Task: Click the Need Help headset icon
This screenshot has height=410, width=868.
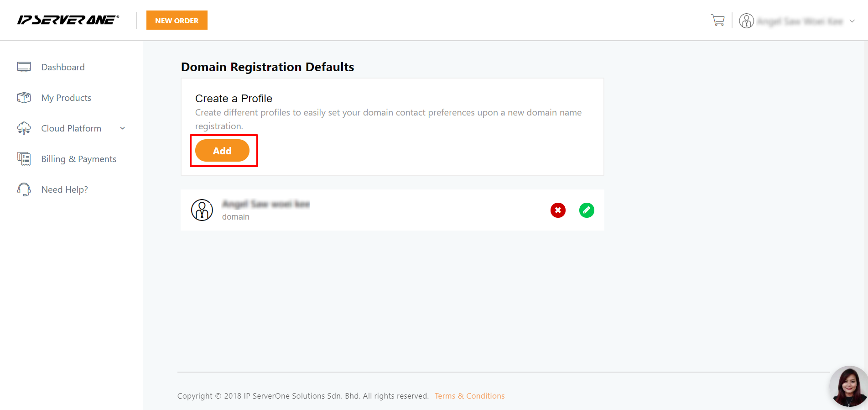Action: click(x=24, y=189)
